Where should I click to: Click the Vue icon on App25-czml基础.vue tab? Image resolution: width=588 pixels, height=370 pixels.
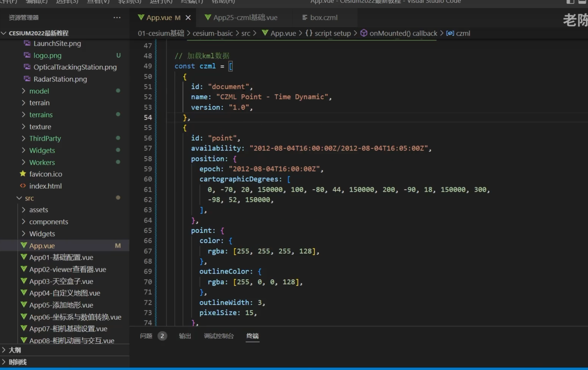click(208, 17)
